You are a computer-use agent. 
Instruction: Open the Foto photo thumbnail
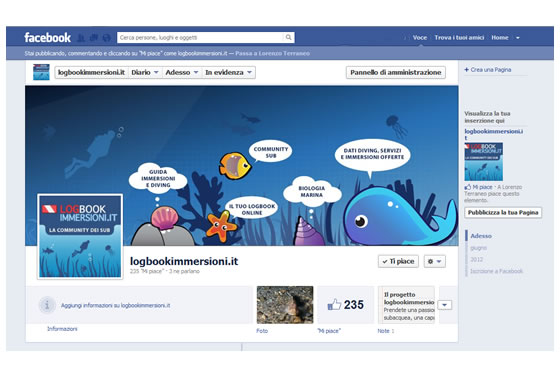coord(285,305)
